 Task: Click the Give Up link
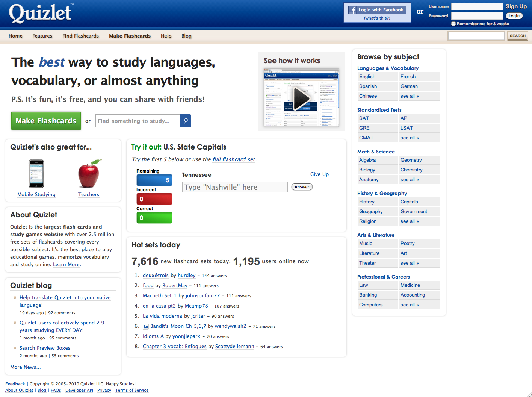pyautogui.click(x=319, y=174)
